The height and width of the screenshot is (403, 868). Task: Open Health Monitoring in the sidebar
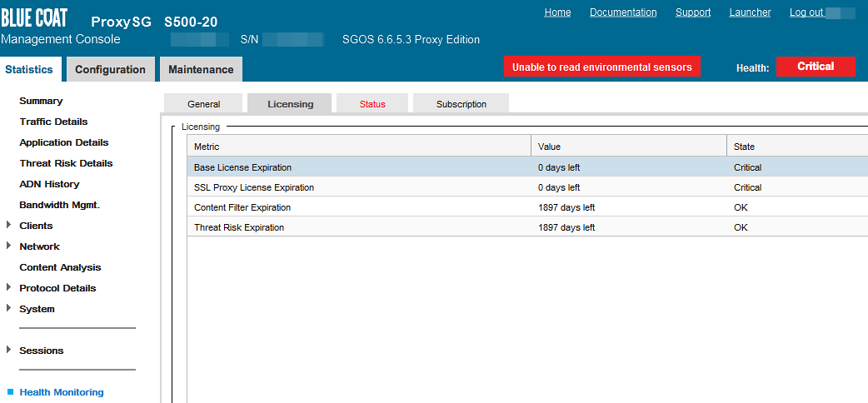click(62, 392)
